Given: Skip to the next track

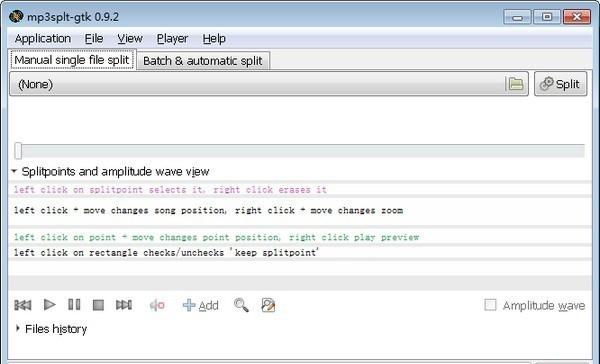Looking at the screenshot, I should [124, 305].
